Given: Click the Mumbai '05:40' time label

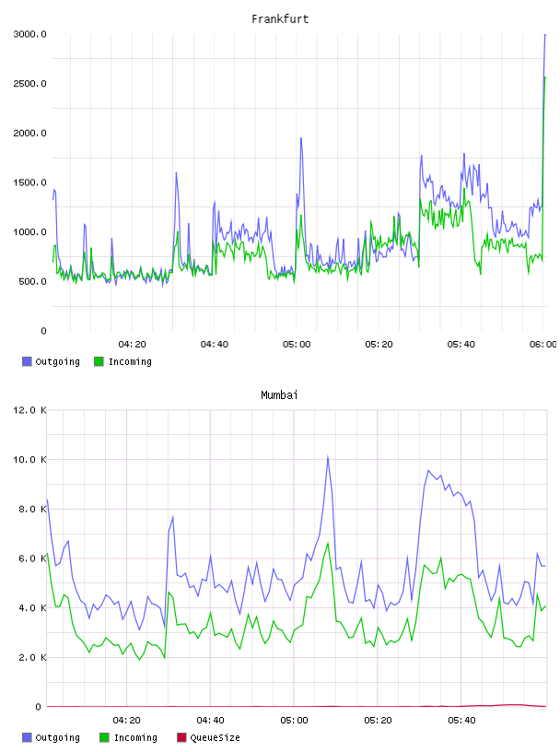Looking at the screenshot, I should (461, 720).
